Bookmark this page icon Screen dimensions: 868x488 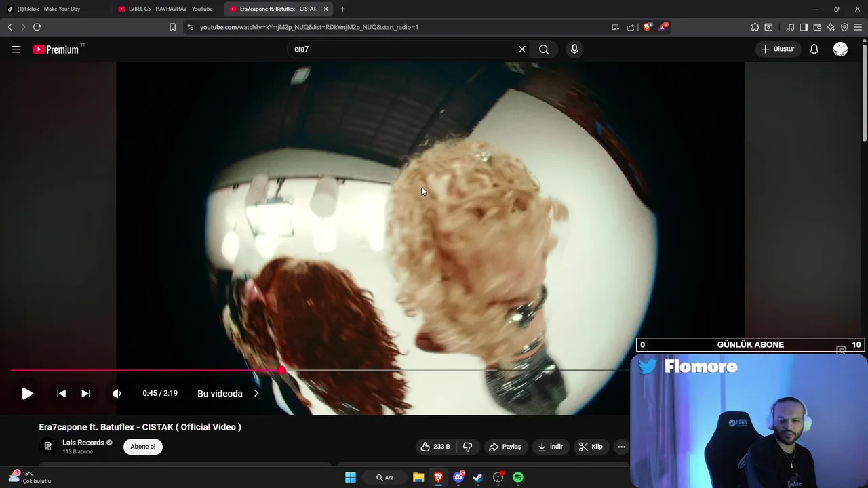[x=172, y=27]
